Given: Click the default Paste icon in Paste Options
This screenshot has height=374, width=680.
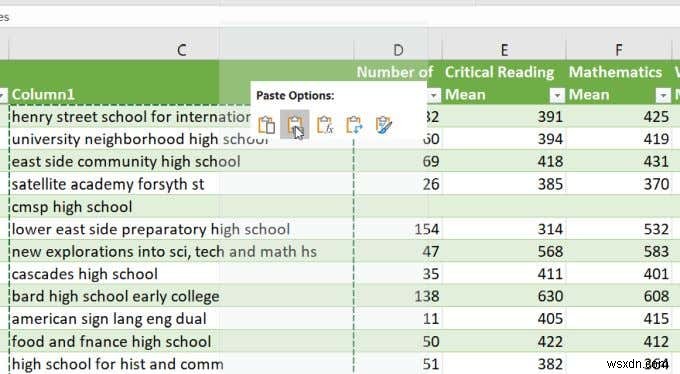Looking at the screenshot, I should click(266, 125).
